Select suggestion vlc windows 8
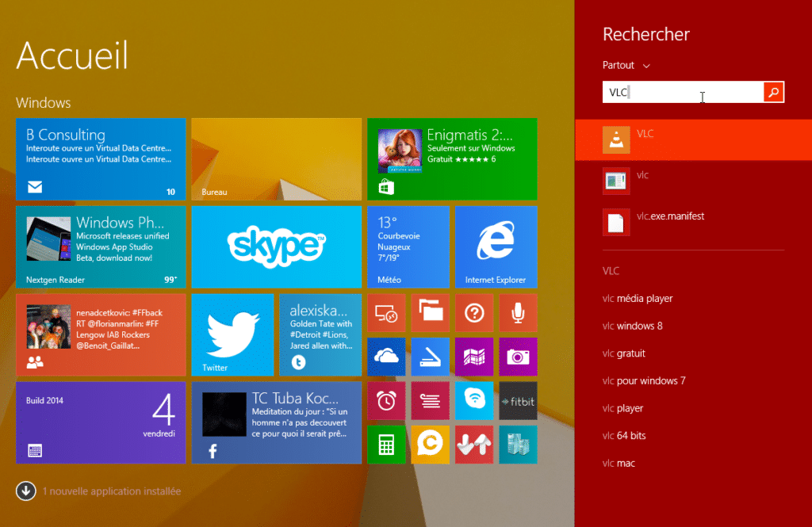 coord(632,327)
